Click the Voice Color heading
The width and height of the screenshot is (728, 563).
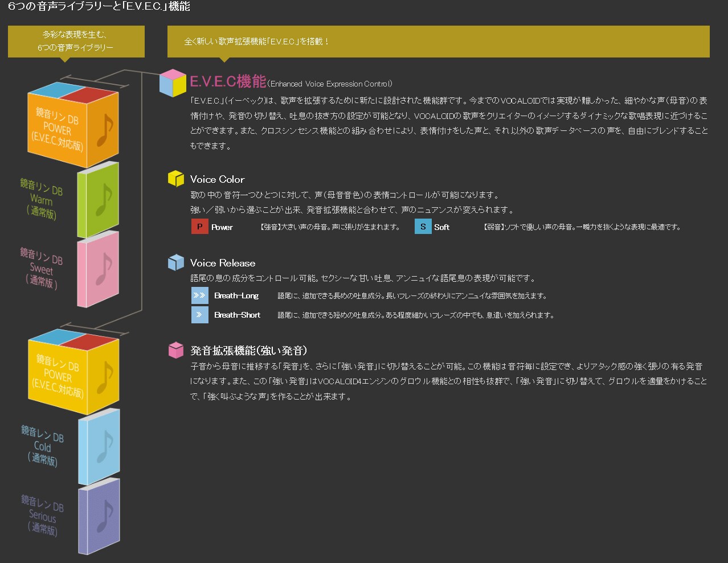[217, 179]
